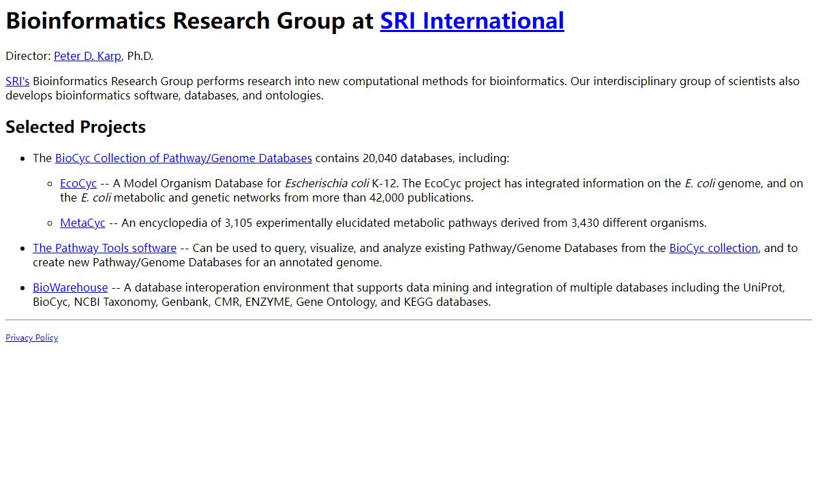
Task: Visit the EcoCyc database link
Action: (78, 183)
